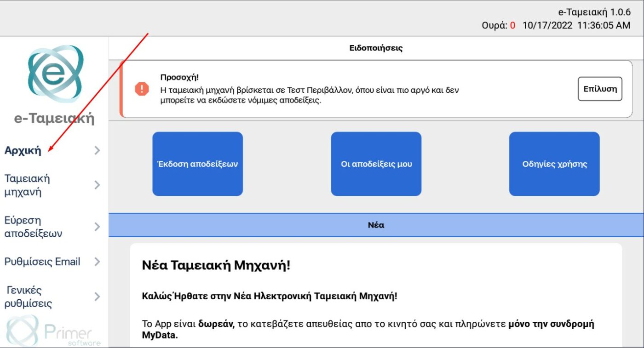This screenshot has height=348, width=644.
Task: Click the blue Νέα section header
Action: [x=376, y=225]
